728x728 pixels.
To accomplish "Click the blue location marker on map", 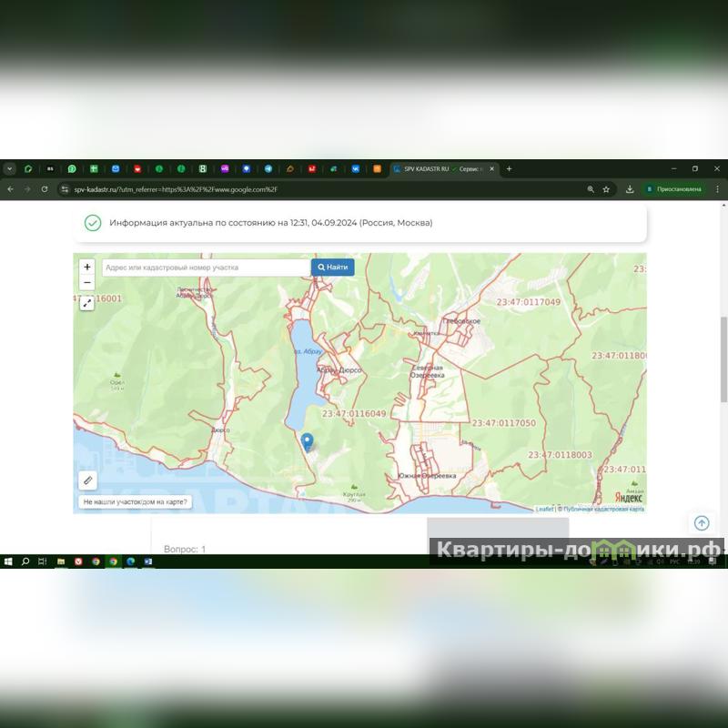I will 308,442.
